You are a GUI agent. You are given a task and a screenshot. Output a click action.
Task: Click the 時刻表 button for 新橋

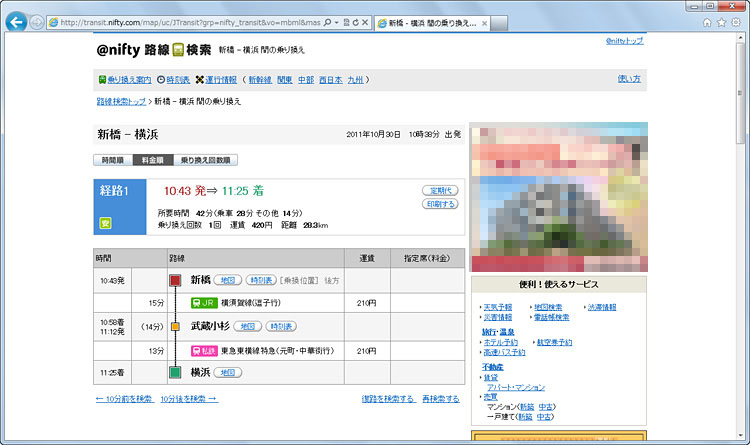(261, 280)
